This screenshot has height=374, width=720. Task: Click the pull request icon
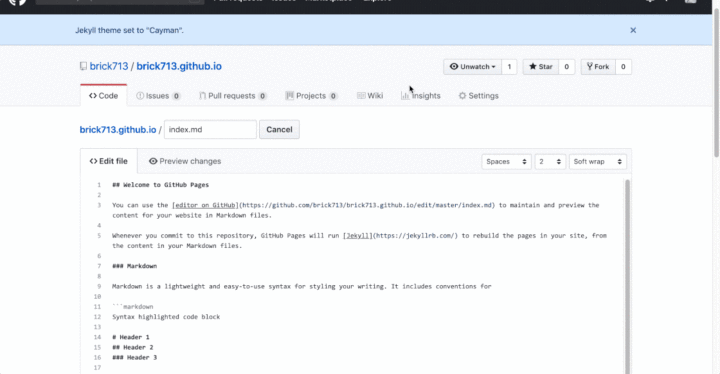coord(202,96)
